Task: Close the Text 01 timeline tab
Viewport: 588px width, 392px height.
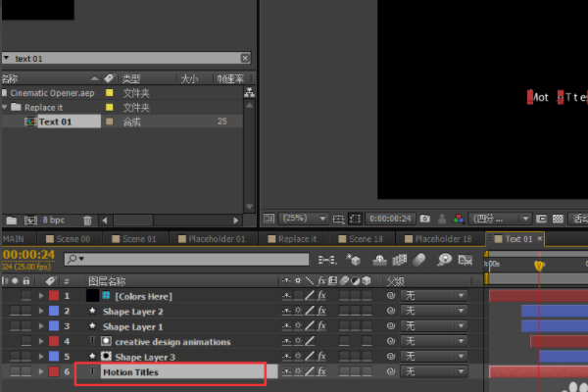Action: [x=540, y=238]
